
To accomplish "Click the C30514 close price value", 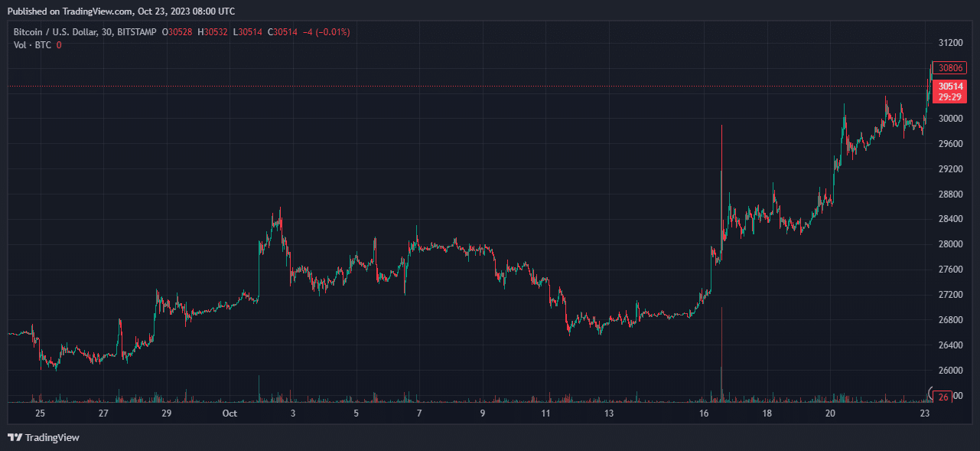I will tap(282, 32).
